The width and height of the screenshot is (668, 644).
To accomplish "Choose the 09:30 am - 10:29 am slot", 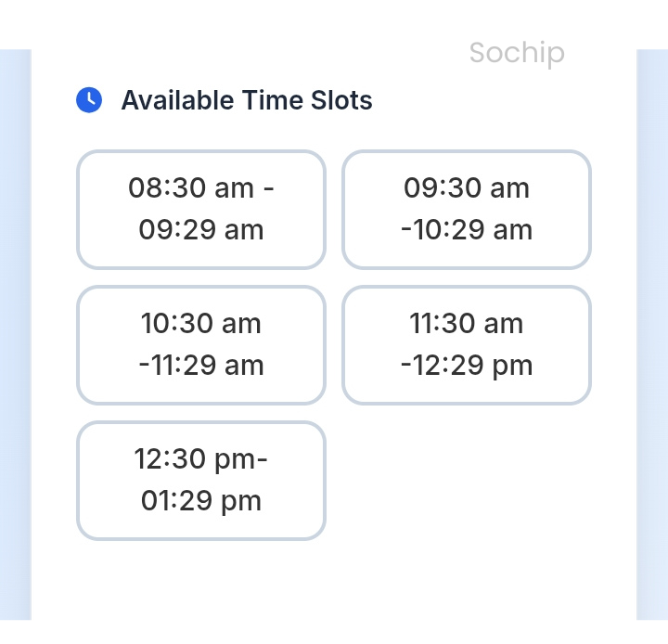I will (x=467, y=210).
